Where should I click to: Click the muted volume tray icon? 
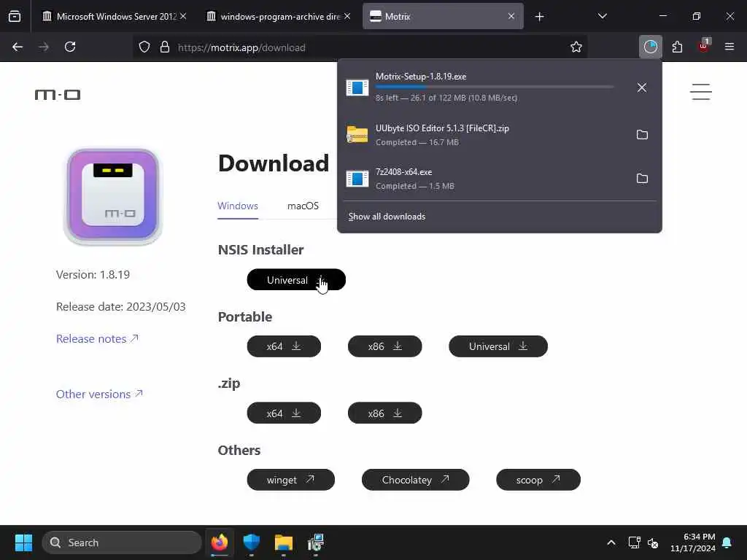click(653, 542)
